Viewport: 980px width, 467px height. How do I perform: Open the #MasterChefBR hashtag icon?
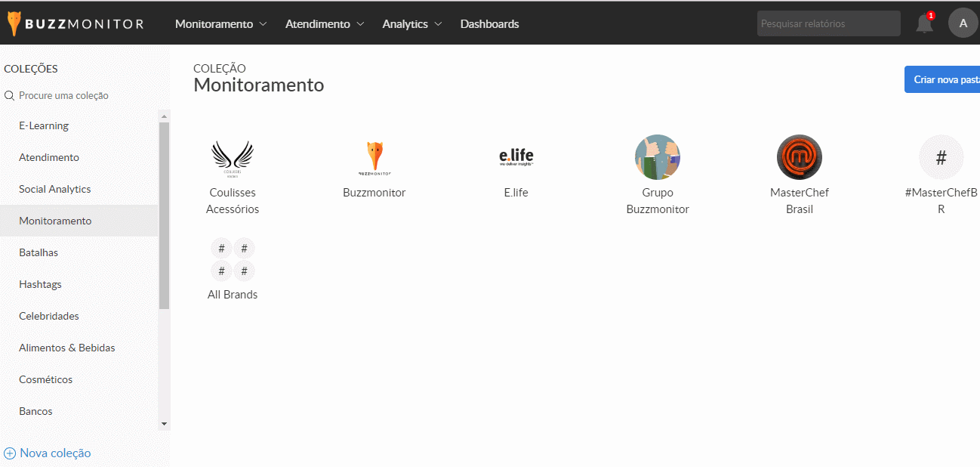[941, 157]
